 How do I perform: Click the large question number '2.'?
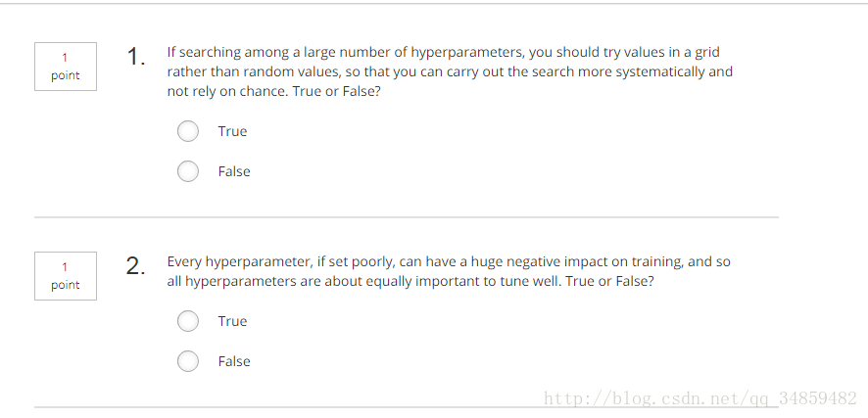click(135, 265)
